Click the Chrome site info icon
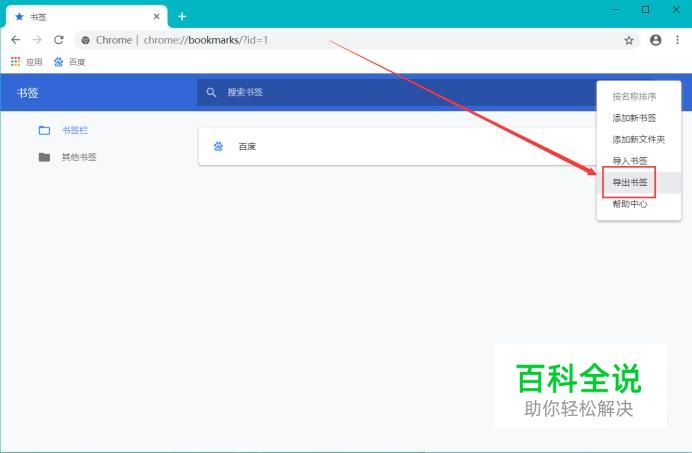This screenshot has width=692, height=453. pos(86,40)
